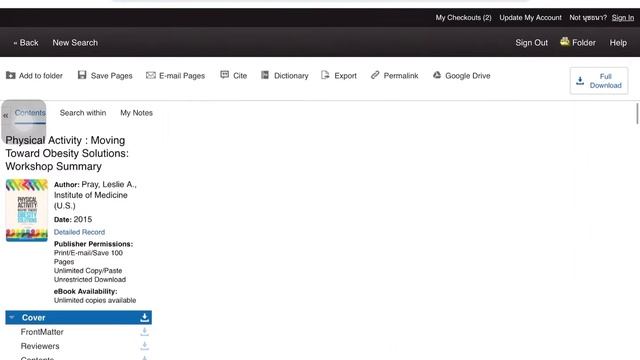
Task: Go Back to previous page
Action: point(26,42)
